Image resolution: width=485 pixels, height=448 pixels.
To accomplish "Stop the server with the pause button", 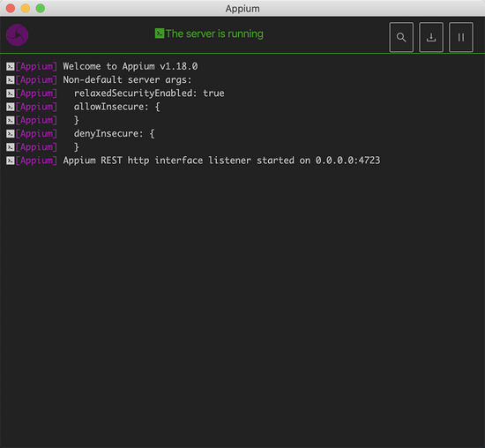I will tap(461, 37).
